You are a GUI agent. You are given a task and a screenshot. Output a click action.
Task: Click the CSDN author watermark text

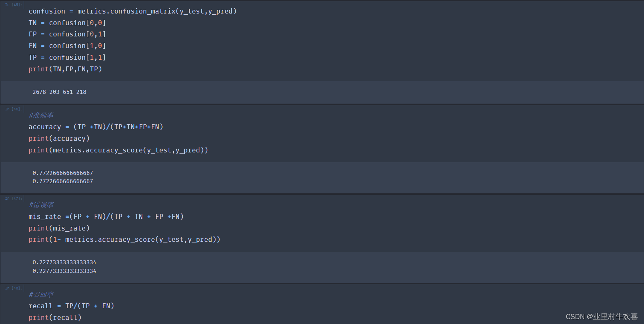tap(601, 316)
